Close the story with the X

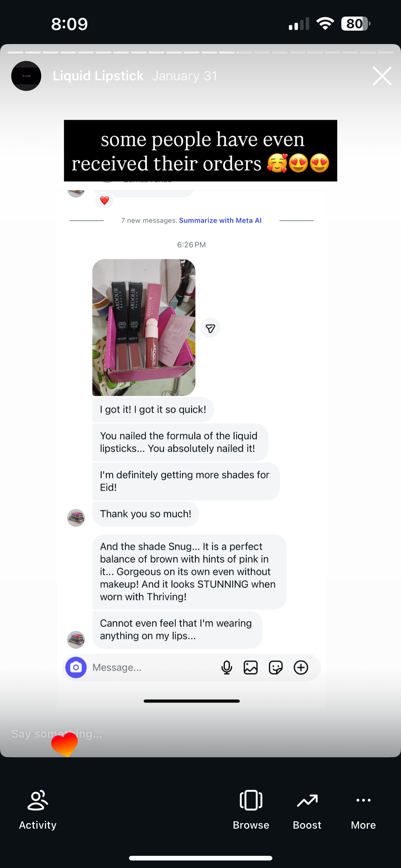[382, 76]
